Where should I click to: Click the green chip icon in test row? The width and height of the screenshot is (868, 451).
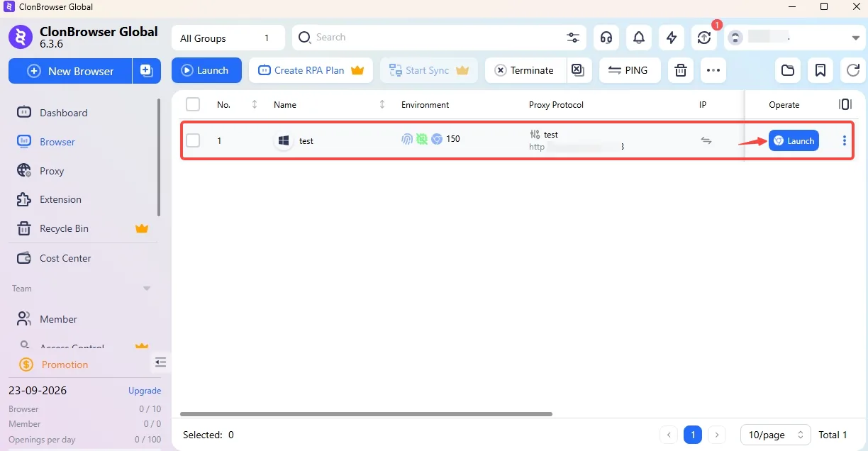(422, 139)
